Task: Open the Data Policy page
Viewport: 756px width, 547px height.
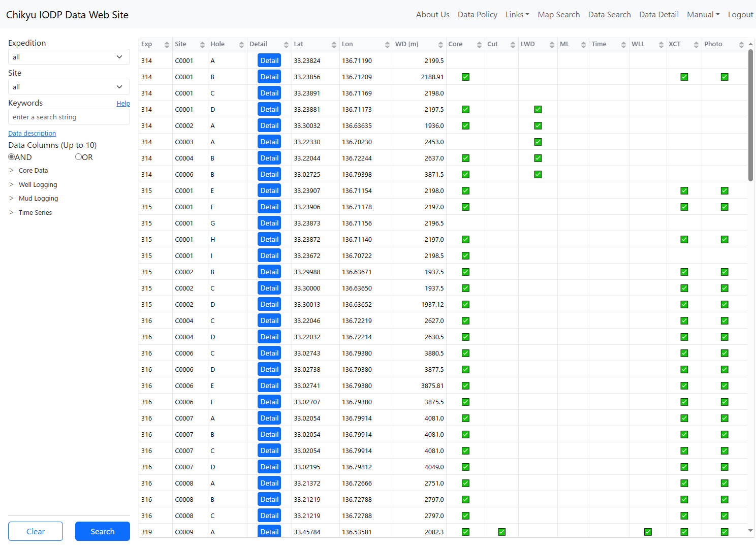Action: click(478, 15)
